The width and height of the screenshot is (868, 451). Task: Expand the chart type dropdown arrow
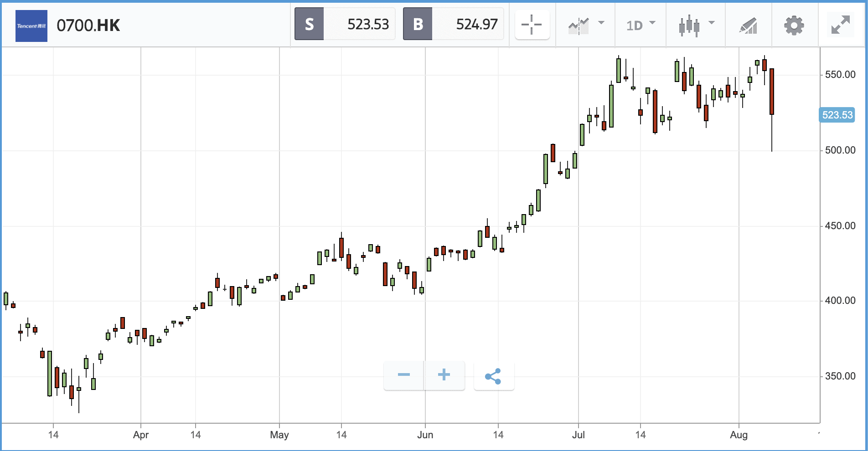(x=712, y=22)
